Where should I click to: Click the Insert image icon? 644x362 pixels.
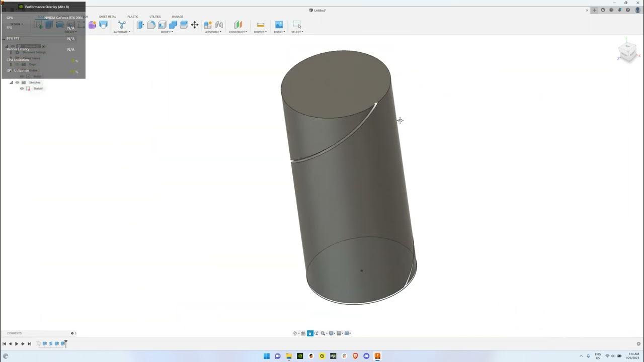(x=279, y=25)
